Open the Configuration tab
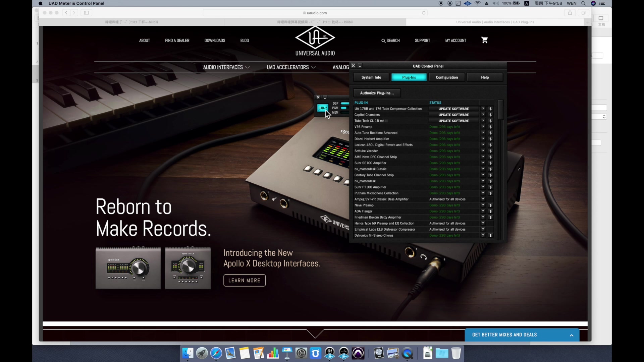 [447, 77]
